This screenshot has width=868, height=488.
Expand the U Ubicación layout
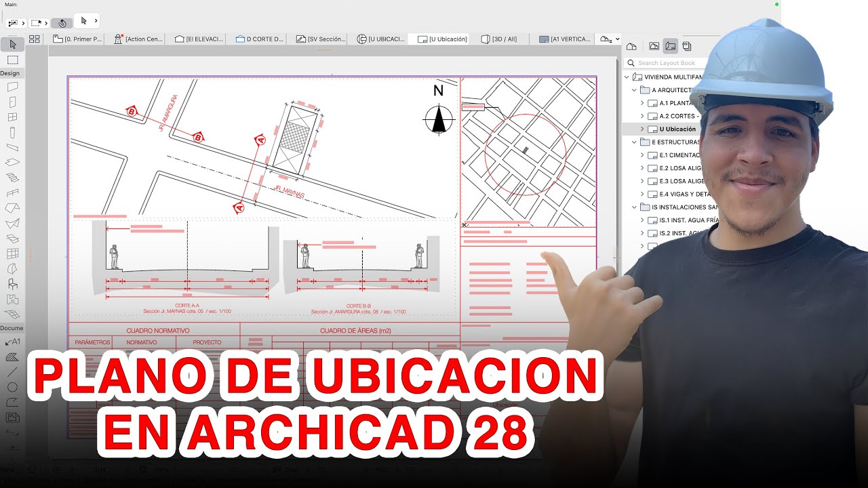642,129
